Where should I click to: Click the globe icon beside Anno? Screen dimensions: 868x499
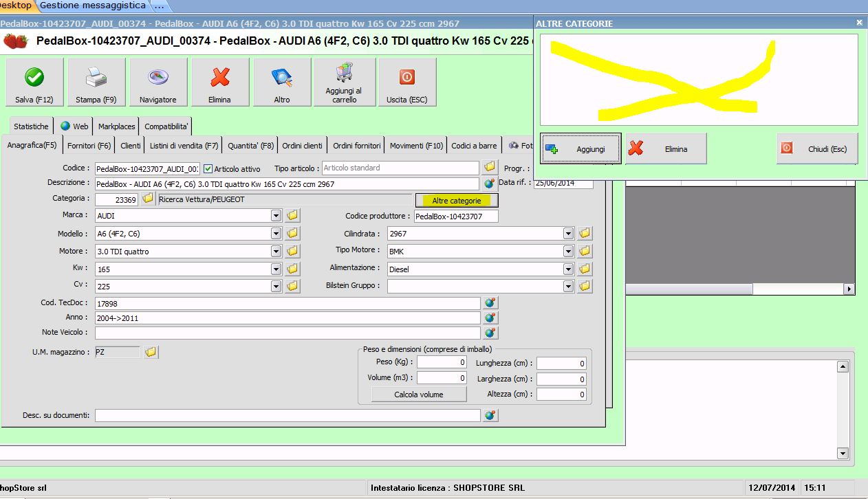pos(490,318)
